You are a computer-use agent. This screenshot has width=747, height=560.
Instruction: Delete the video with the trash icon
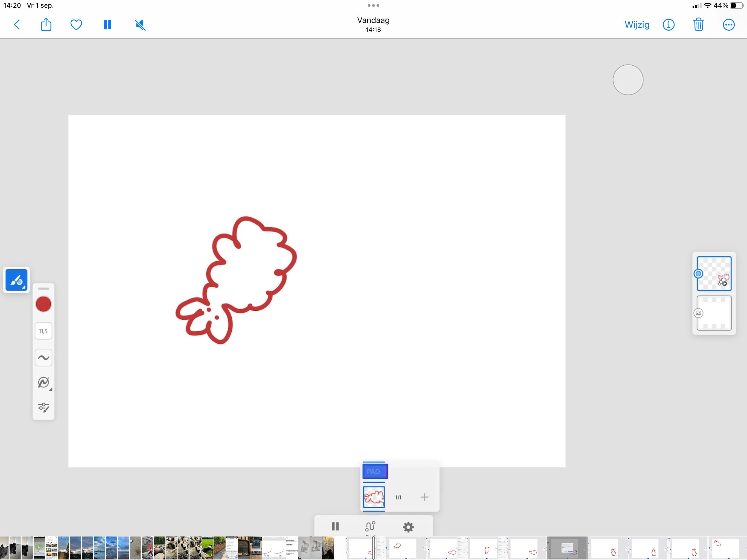(x=698, y=25)
